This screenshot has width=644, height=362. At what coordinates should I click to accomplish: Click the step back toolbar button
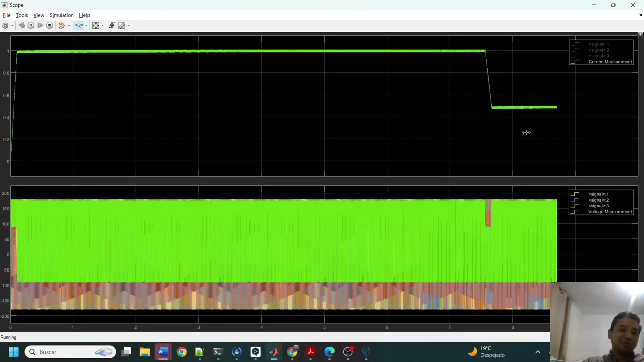(21, 25)
